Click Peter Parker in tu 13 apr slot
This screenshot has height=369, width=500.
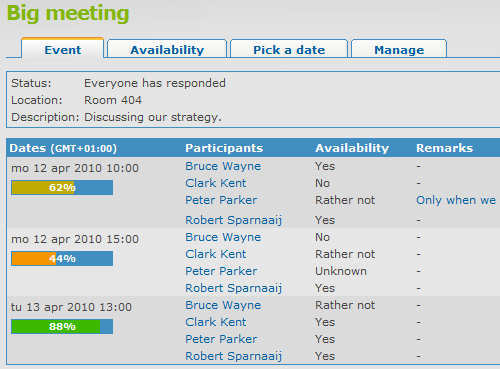coord(221,339)
